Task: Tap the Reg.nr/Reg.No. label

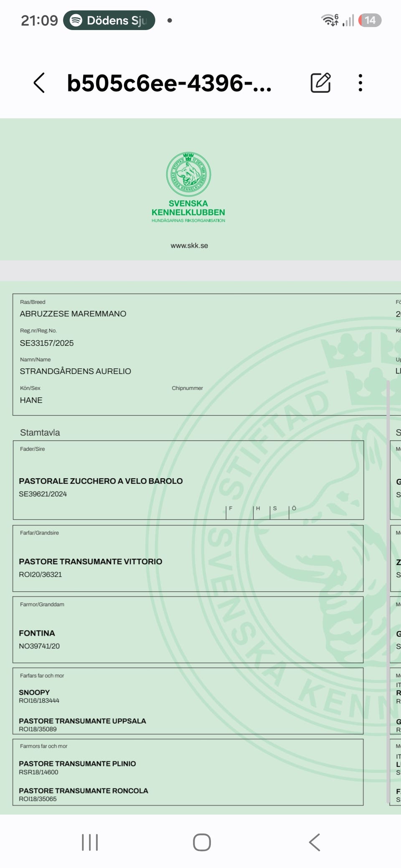Action: click(38, 331)
